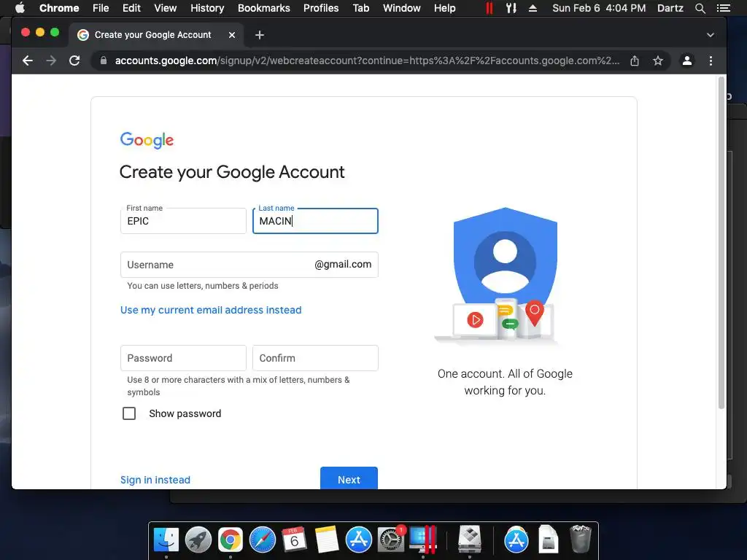The image size is (747, 560).
Task: Open Safari from the dock
Action: [x=263, y=540]
